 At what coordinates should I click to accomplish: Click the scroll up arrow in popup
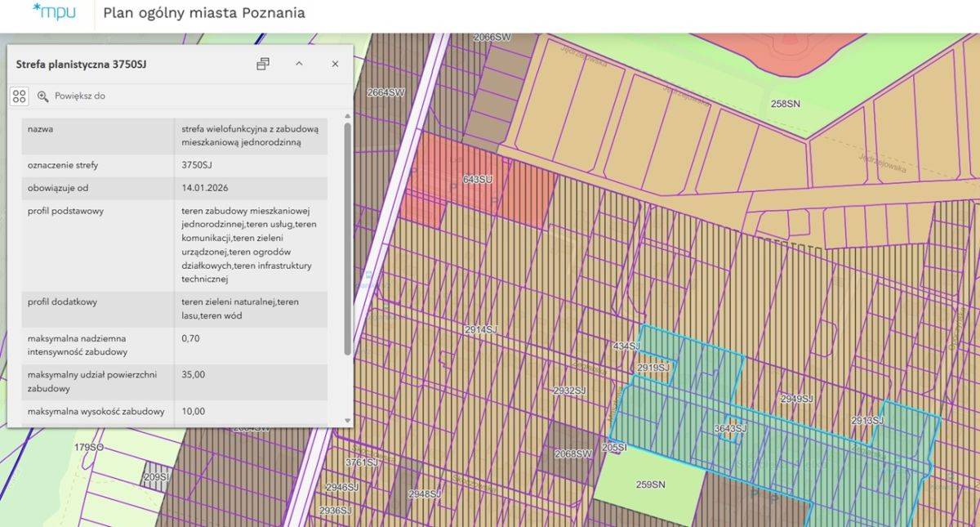[x=348, y=117]
